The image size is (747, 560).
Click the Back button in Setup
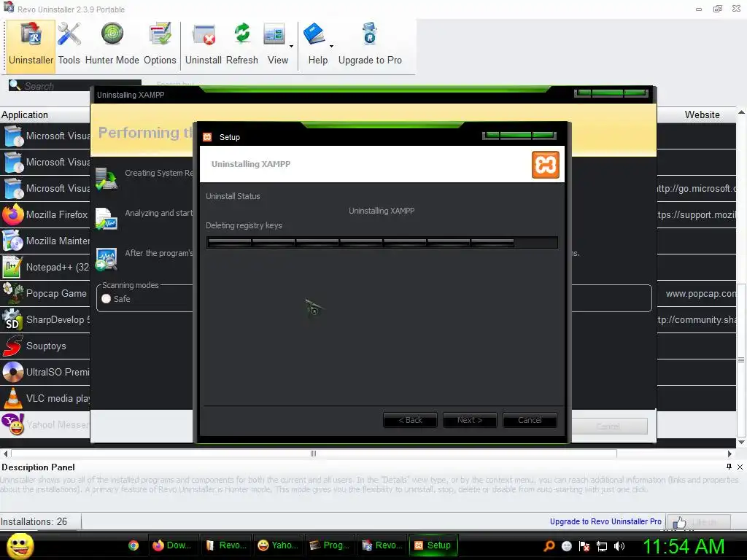(x=410, y=420)
